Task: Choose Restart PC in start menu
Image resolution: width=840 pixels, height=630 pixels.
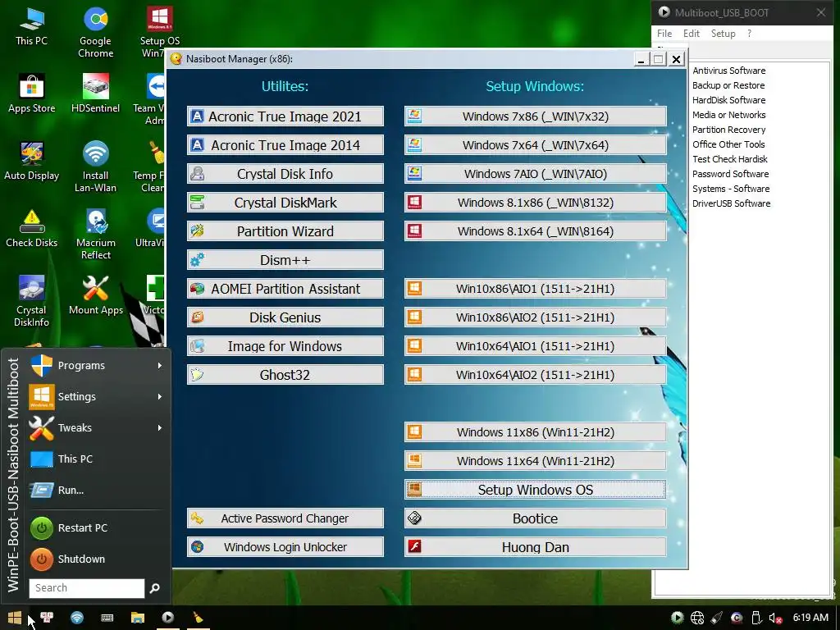Action: point(97,527)
